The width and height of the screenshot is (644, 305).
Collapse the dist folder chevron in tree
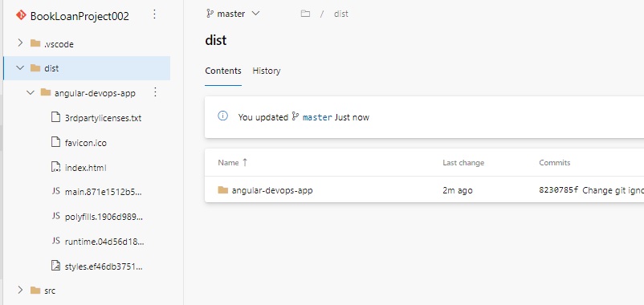pyautogui.click(x=20, y=67)
